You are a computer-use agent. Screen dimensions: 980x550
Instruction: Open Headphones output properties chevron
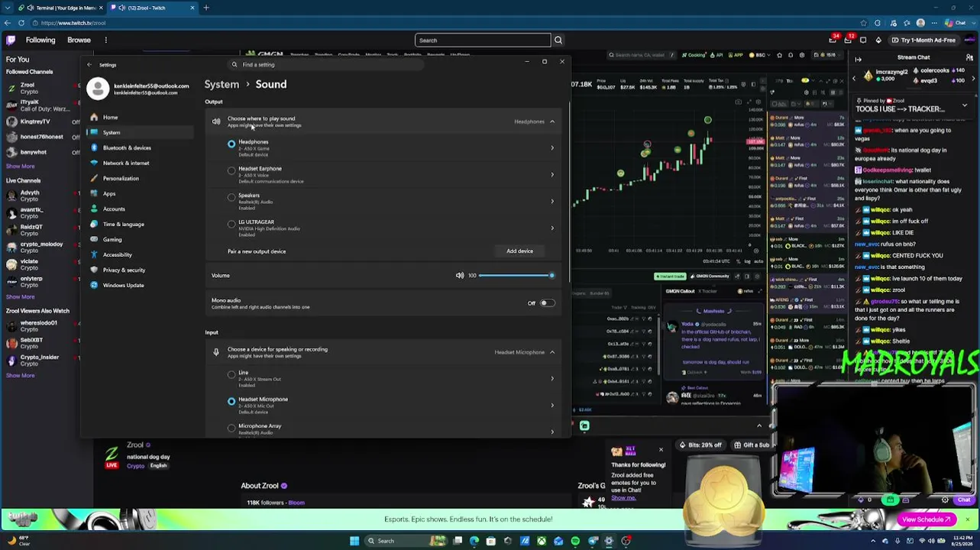click(x=552, y=148)
